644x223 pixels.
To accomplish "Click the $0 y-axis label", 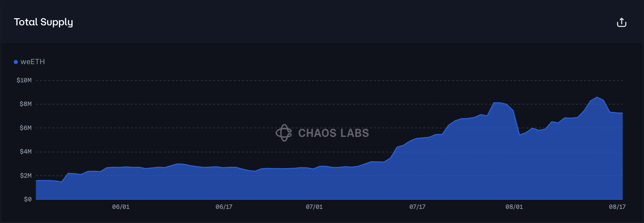I will click(x=28, y=199).
